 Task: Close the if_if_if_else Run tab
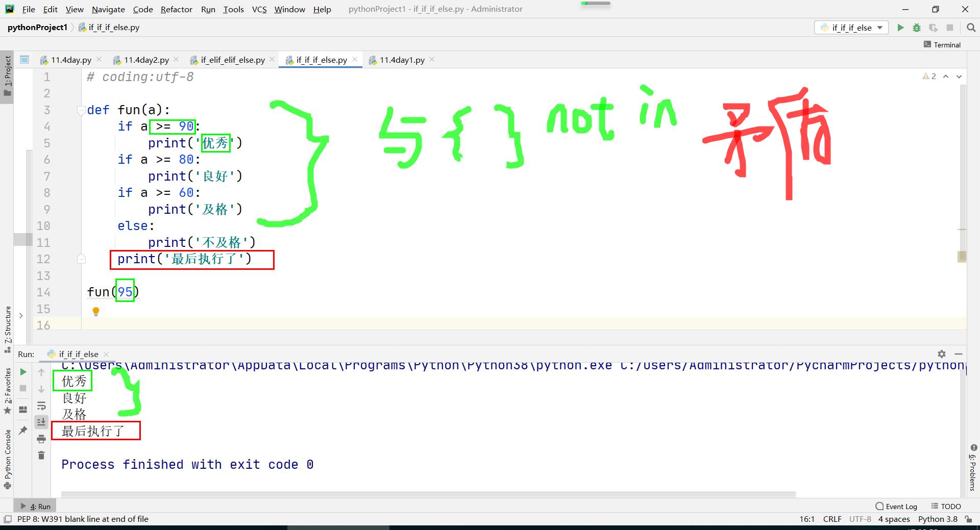point(106,355)
